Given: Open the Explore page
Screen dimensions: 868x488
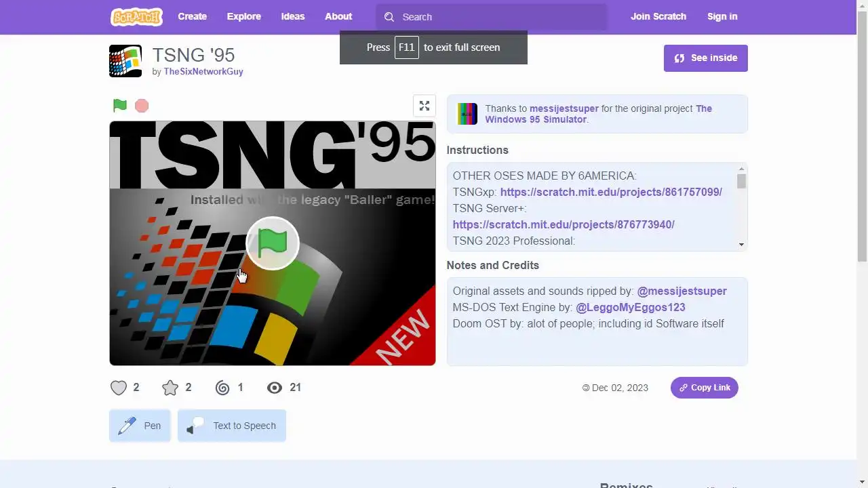Looking at the screenshot, I should point(244,16).
